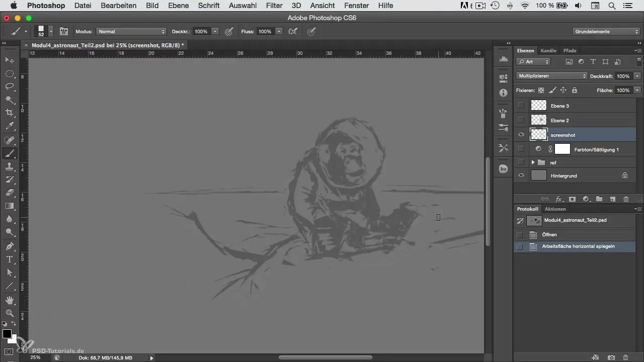Toggle lock transparent pixels
Image resolution: width=644 pixels, height=362 pixels.
pos(541,90)
